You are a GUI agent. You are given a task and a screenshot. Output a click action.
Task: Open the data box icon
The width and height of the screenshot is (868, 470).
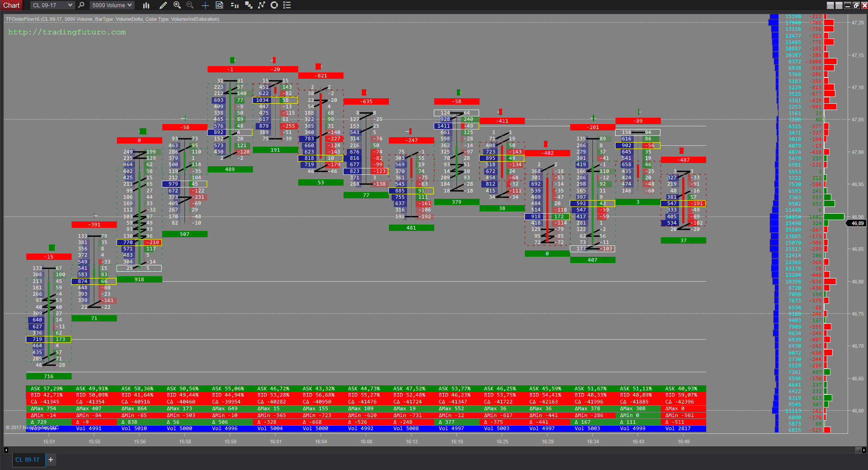tap(219, 5)
